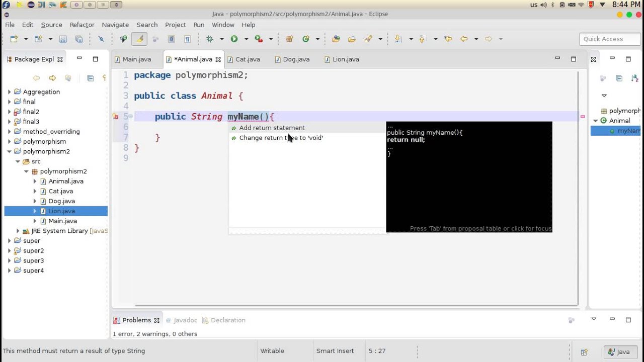The height and width of the screenshot is (362, 644).
Task: Toggle Mark Occurrences highlighter icon
Action: click(140, 39)
